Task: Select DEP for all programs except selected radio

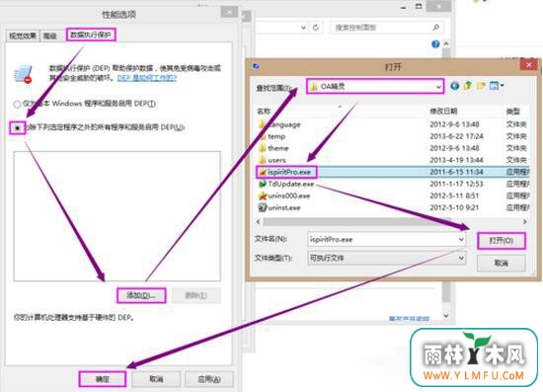Action: tap(18, 128)
